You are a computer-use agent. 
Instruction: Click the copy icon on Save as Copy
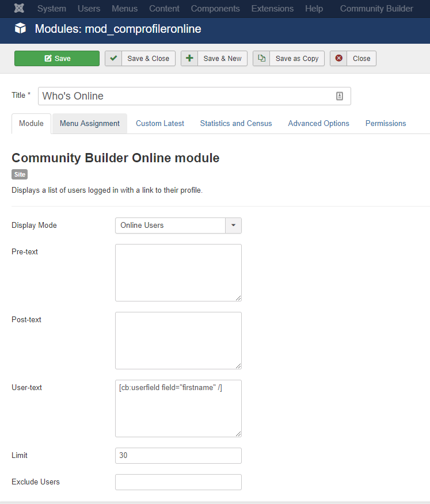coord(261,58)
